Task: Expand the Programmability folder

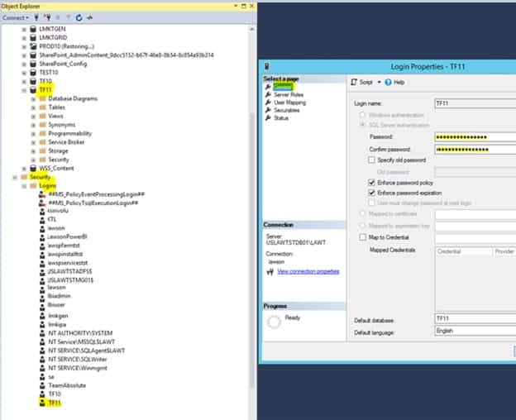Action: [x=33, y=134]
